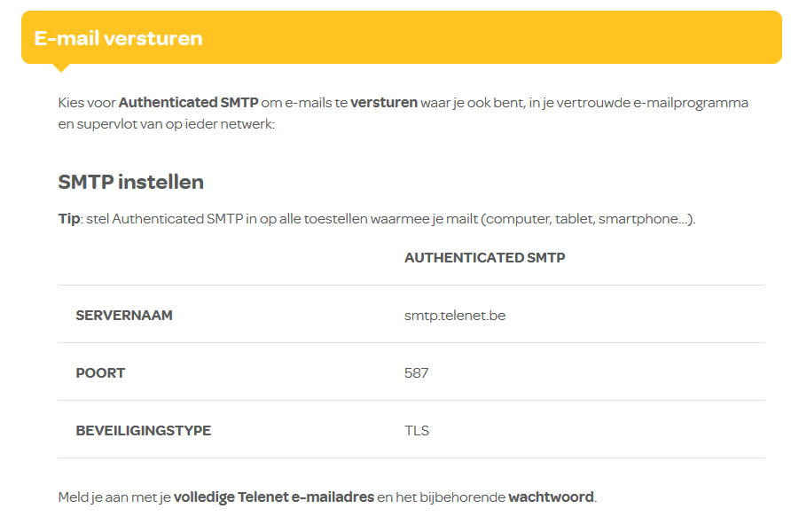Click bold "volledige Telenet e-mailadres" text

tap(273, 497)
